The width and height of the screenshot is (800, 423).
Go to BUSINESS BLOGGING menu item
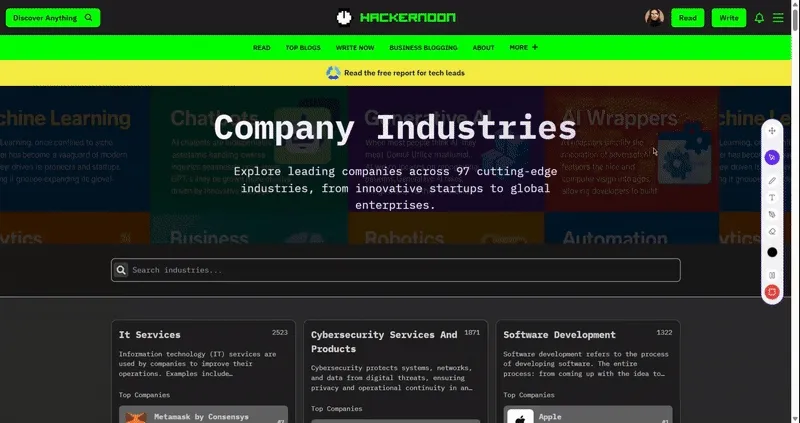click(423, 47)
